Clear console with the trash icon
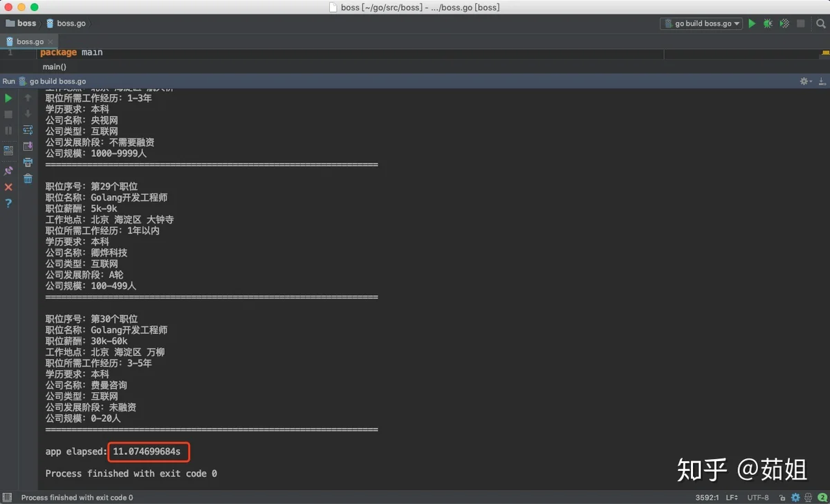 (28, 178)
